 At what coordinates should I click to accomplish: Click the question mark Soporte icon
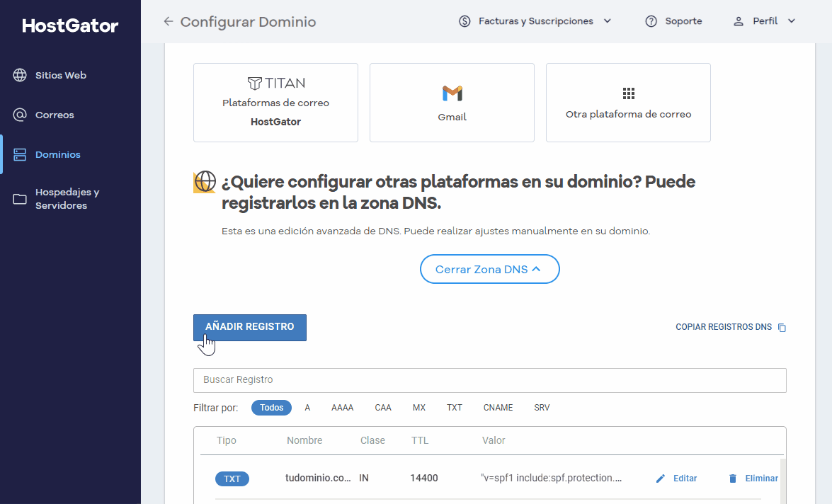(x=651, y=21)
